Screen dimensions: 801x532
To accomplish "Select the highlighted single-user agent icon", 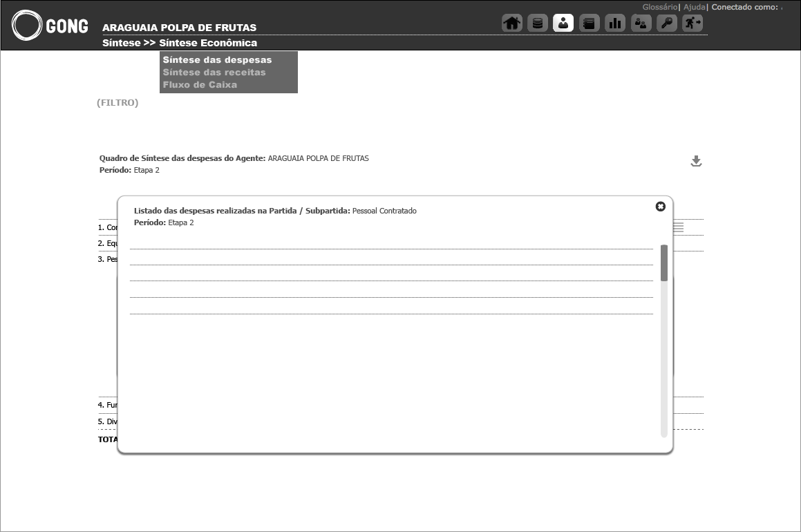I will 563,23.
